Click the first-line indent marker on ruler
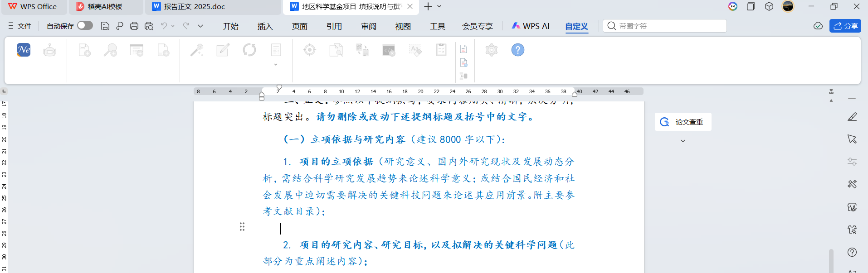The width and height of the screenshot is (868, 273). coord(279,87)
